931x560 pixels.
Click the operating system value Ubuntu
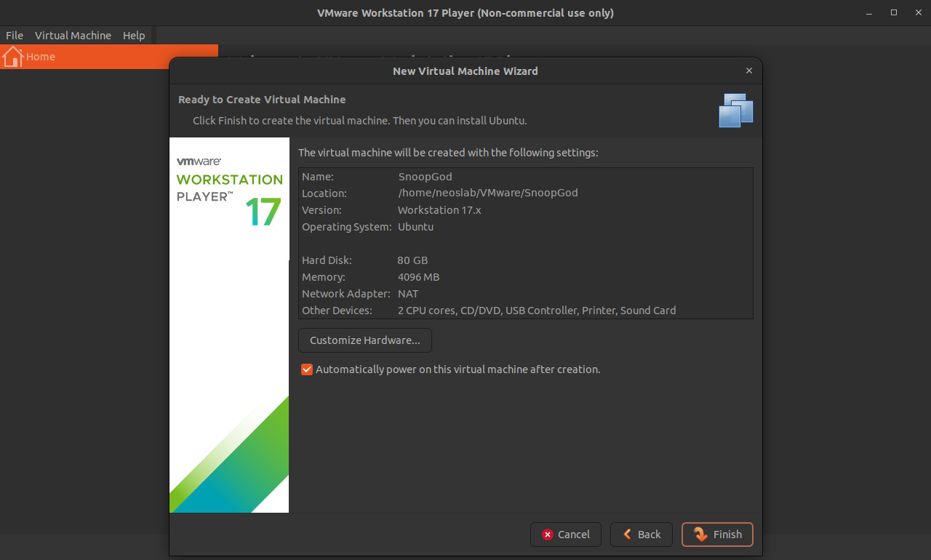[x=415, y=227]
